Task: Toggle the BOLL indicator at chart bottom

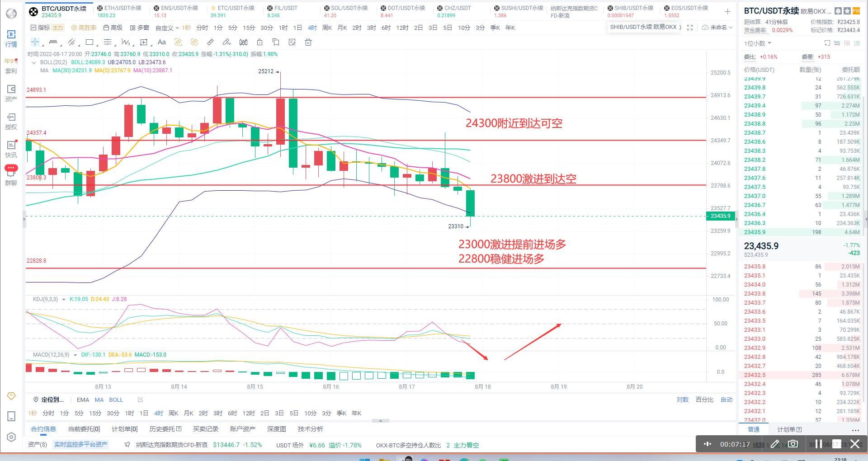Action: tap(116, 400)
